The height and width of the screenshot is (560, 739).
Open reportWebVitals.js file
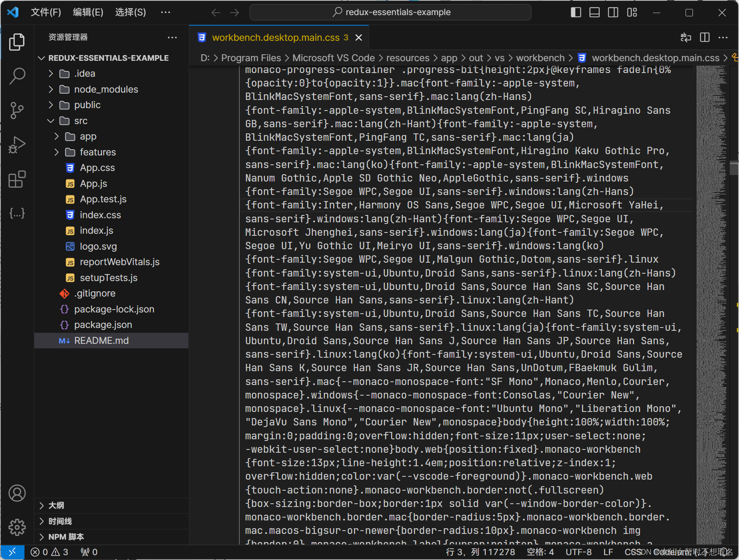pos(111,262)
